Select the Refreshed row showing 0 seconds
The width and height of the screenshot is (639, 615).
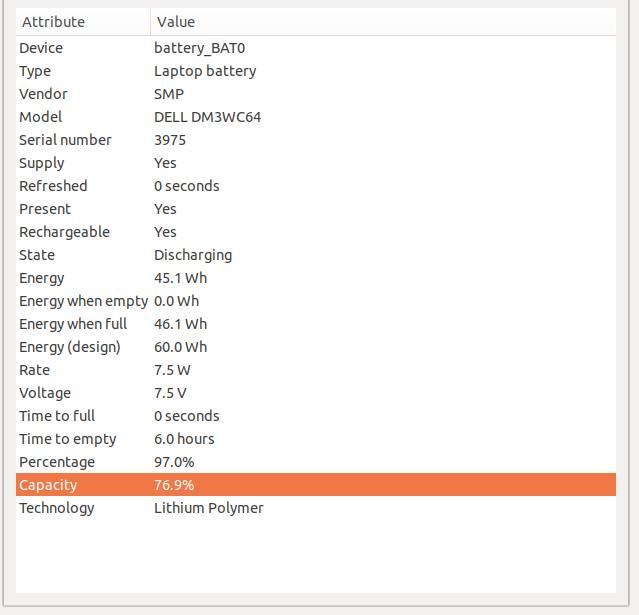point(316,186)
